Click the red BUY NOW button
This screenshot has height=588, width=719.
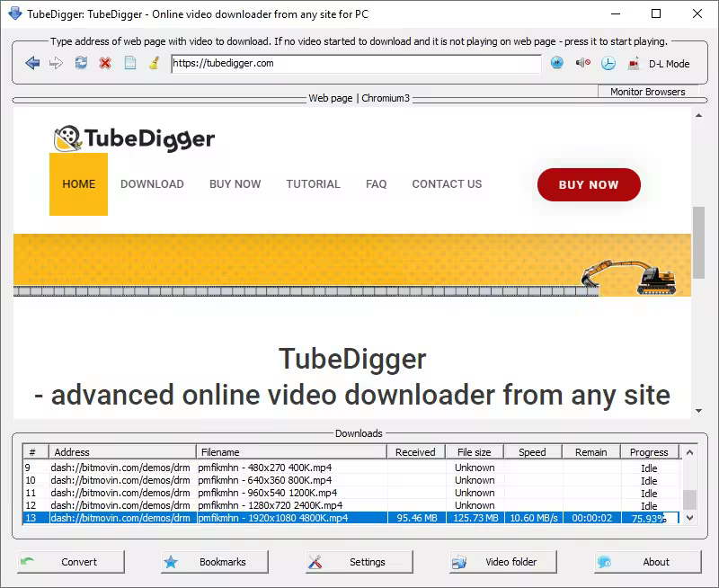coord(589,184)
